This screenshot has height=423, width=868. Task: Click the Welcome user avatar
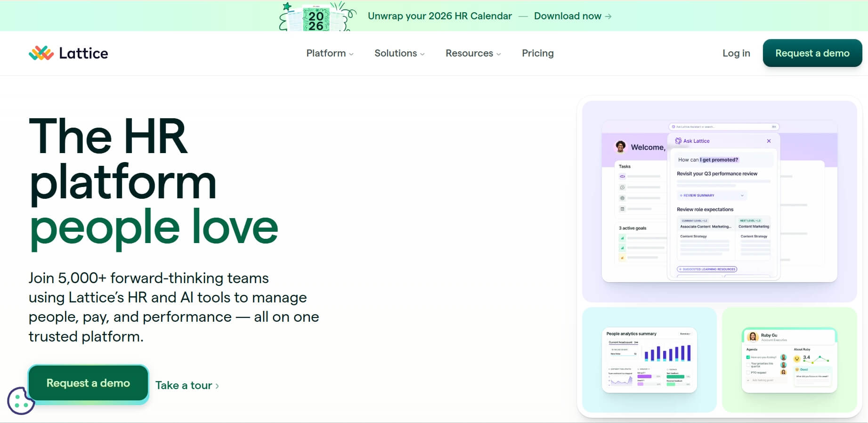point(621,147)
